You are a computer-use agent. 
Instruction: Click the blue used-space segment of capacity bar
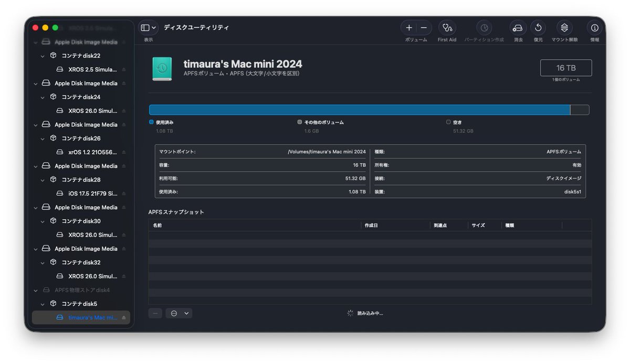pos(360,110)
